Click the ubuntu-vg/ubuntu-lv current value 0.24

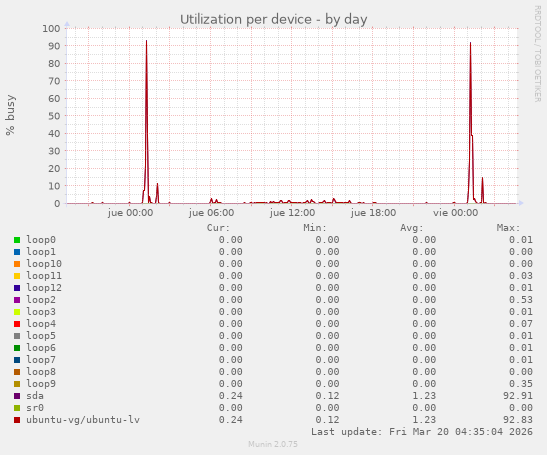231,420
